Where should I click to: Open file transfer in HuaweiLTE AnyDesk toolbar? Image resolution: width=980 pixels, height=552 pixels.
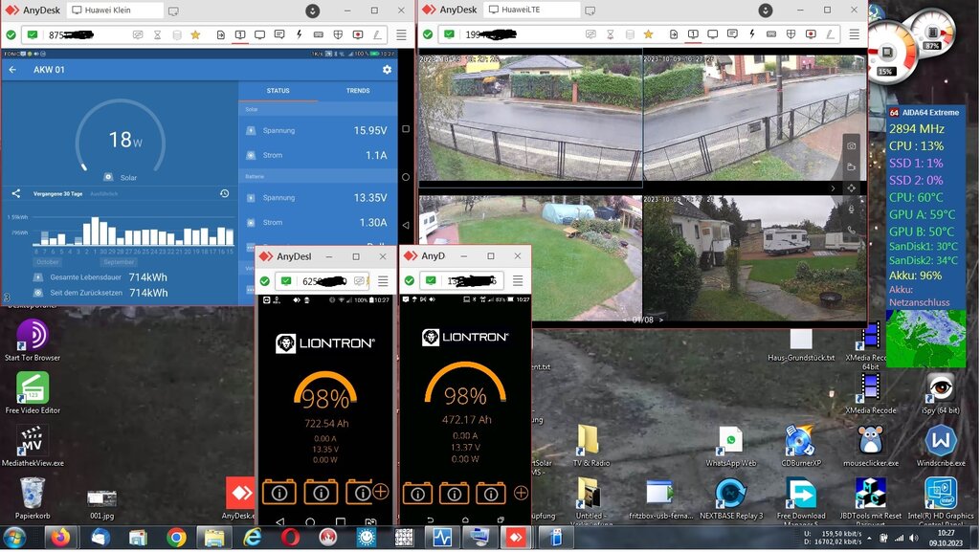(x=673, y=34)
